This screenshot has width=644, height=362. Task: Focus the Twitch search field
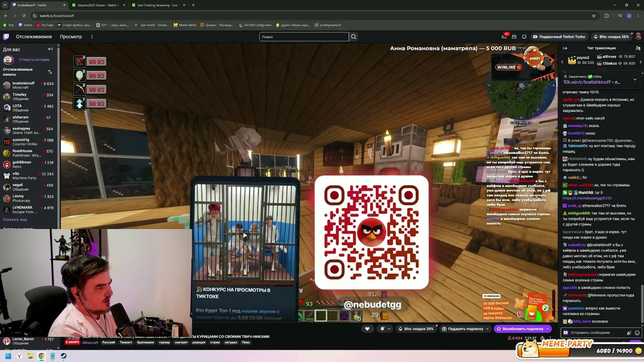coord(304,37)
